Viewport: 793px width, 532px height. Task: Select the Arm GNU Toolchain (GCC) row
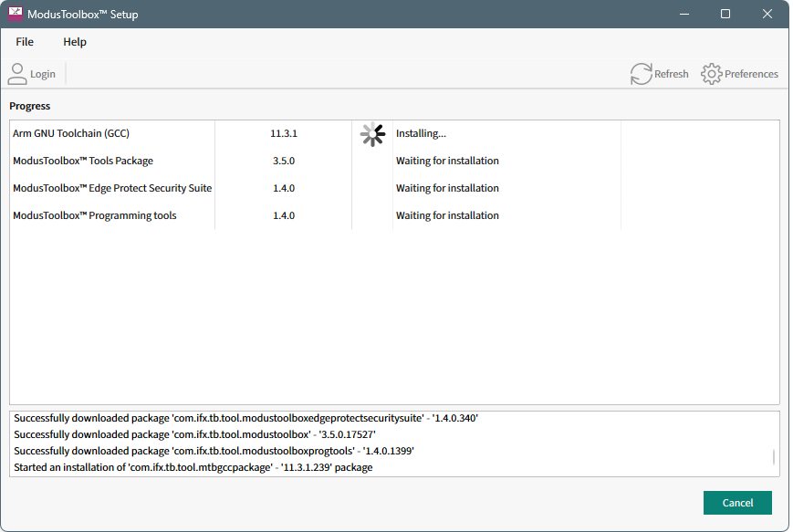coord(71,133)
